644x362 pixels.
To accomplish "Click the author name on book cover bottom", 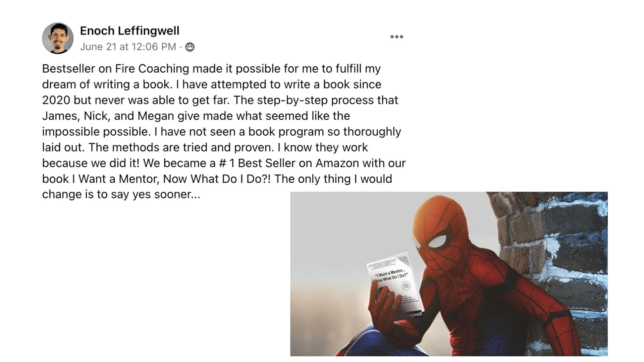I will point(414,315).
